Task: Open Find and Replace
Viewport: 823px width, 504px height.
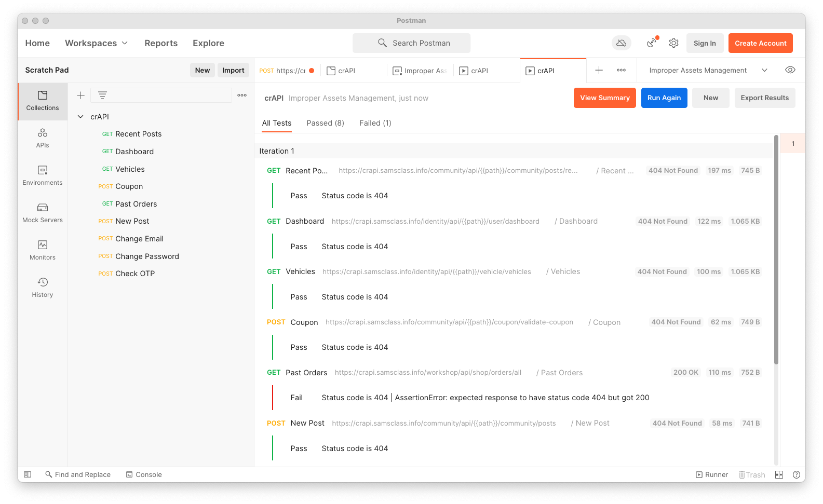Action: (x=78, y=474)
